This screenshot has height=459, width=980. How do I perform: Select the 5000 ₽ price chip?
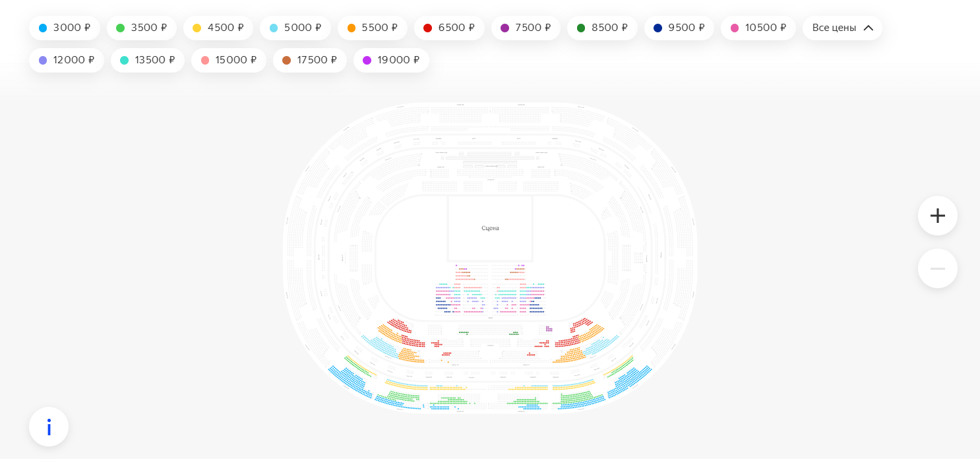(x=295, y=28)
